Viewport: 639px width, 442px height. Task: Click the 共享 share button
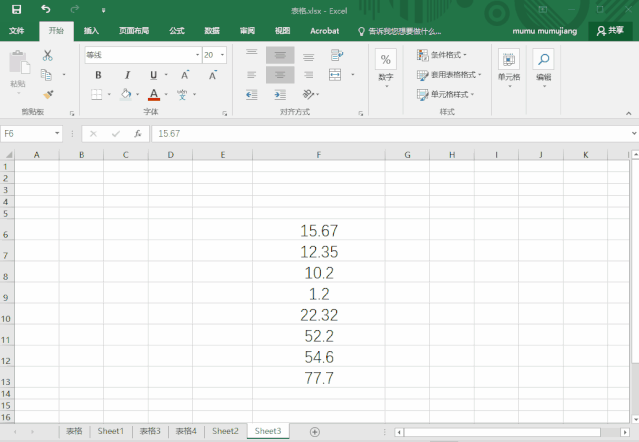(x=610, y=31)
